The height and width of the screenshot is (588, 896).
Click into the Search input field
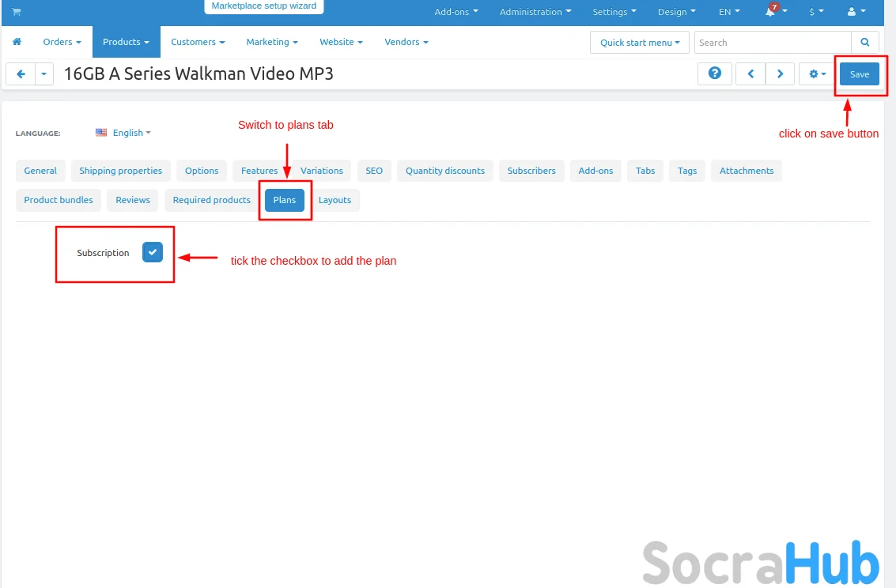tap(772, 43)
